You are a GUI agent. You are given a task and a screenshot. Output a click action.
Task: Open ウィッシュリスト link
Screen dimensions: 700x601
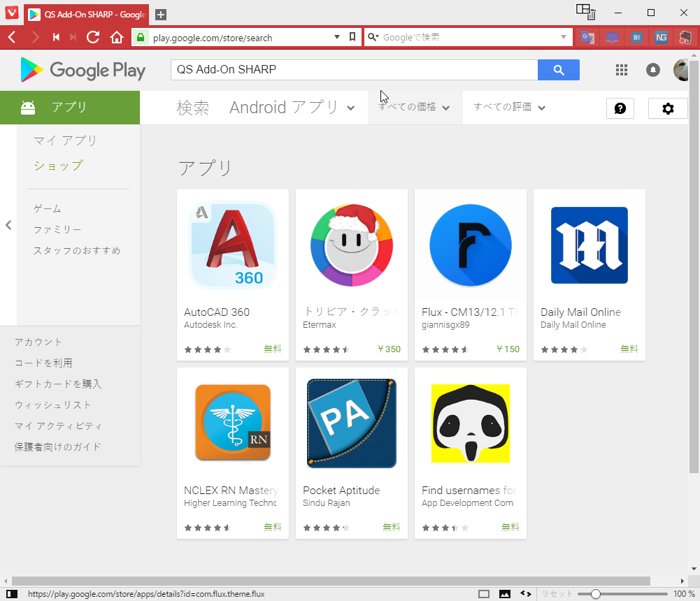[x=52, y=405]
